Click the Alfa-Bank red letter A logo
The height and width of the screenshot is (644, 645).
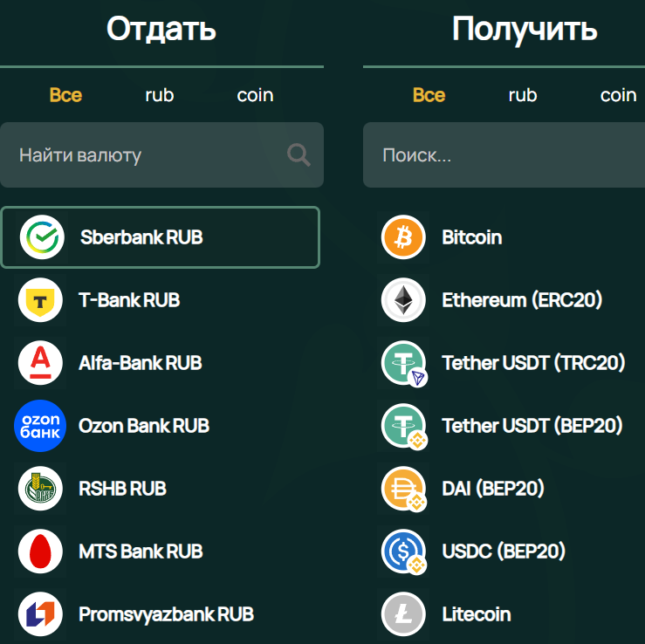click(40, 363)
